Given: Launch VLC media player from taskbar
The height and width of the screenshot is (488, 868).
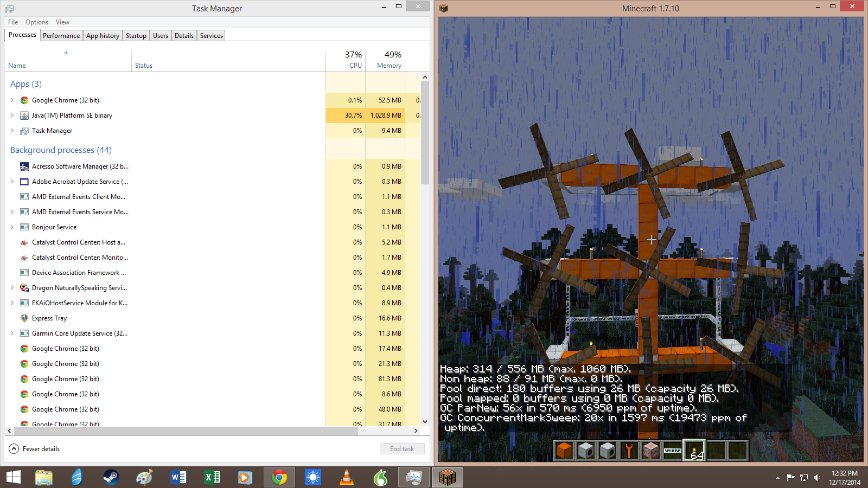Looking at the screenshot, I should [346, 477].
